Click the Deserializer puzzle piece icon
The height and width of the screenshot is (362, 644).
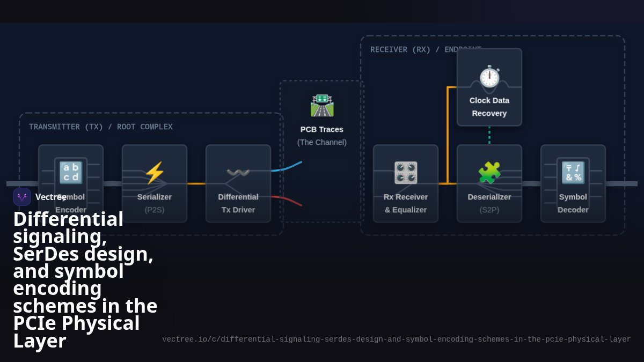[x=489, y=173]
